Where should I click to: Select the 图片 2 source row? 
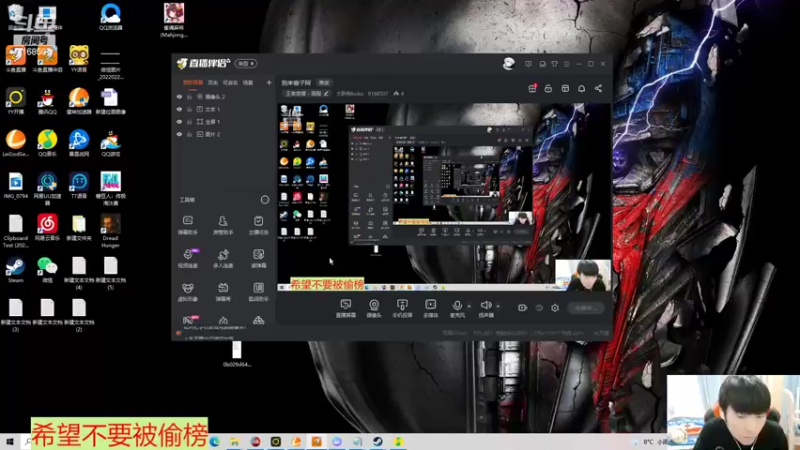click(224, 134)
